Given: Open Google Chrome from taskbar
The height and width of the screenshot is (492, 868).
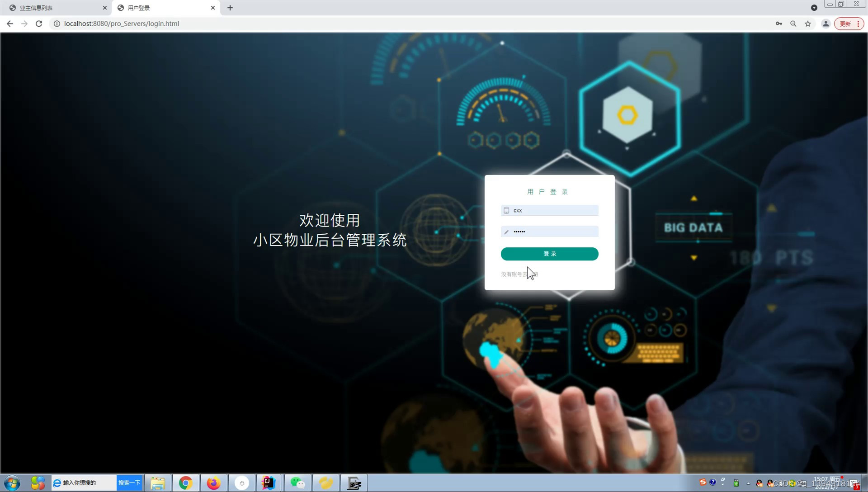Looking at the screenshot, I should (185, 483).
